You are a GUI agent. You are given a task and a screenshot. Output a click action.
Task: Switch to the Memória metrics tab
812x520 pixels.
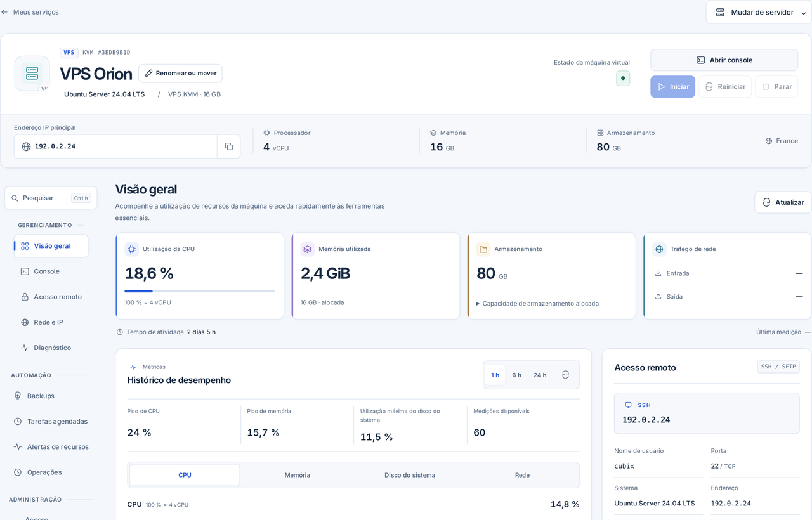pyautogui.click(x=298, y=475)
